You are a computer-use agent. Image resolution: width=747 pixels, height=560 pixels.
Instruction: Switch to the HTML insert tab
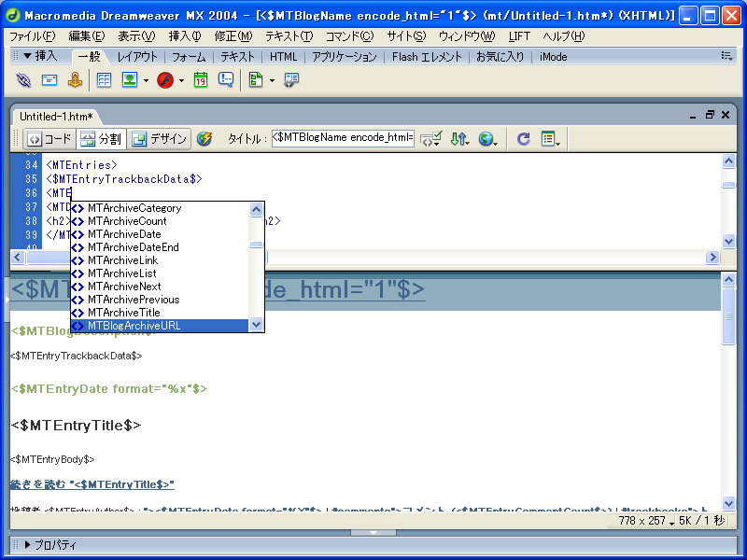pyautogui.click(x=283, y=57)
